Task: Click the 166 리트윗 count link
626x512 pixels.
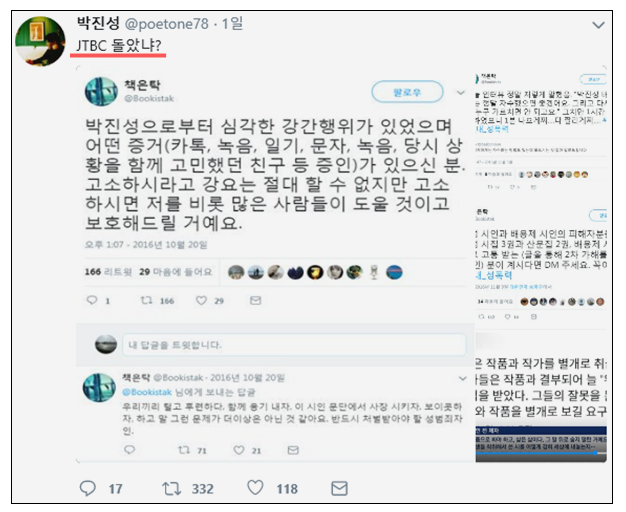Action: (108, 272)
